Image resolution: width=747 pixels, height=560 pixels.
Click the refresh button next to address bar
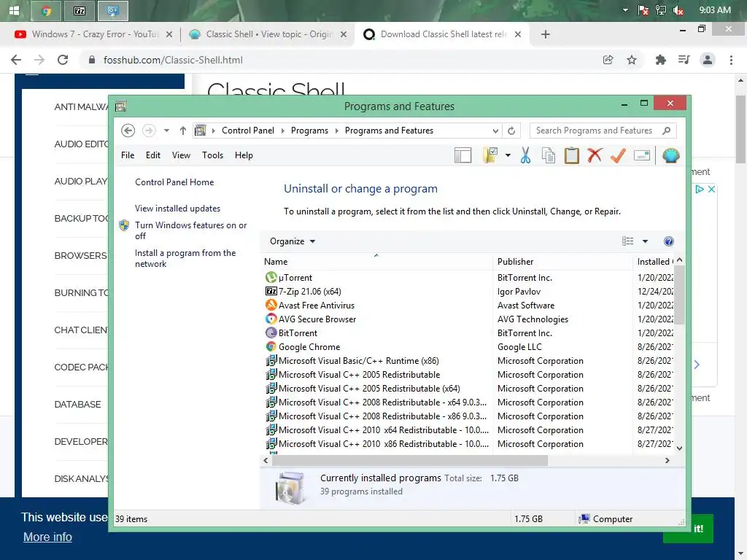511,131
